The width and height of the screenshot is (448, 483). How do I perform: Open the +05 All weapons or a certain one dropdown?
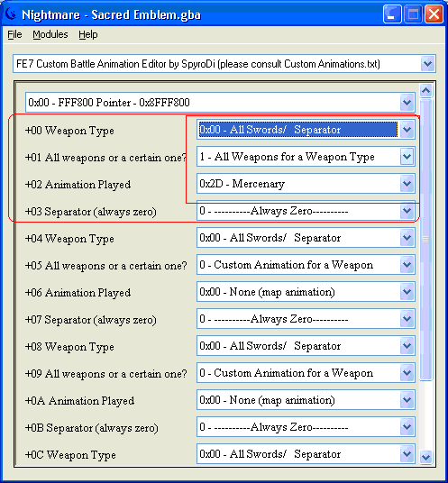407,265
